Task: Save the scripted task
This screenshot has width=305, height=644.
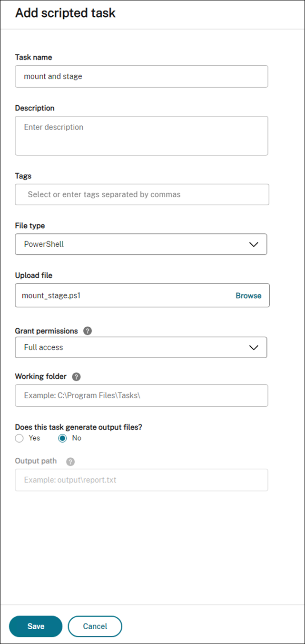Action: [36, 626]
